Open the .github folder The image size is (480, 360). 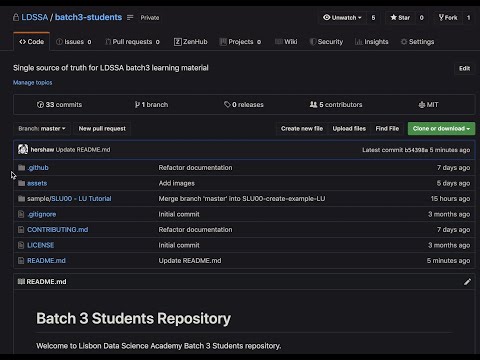click(38, 167)
